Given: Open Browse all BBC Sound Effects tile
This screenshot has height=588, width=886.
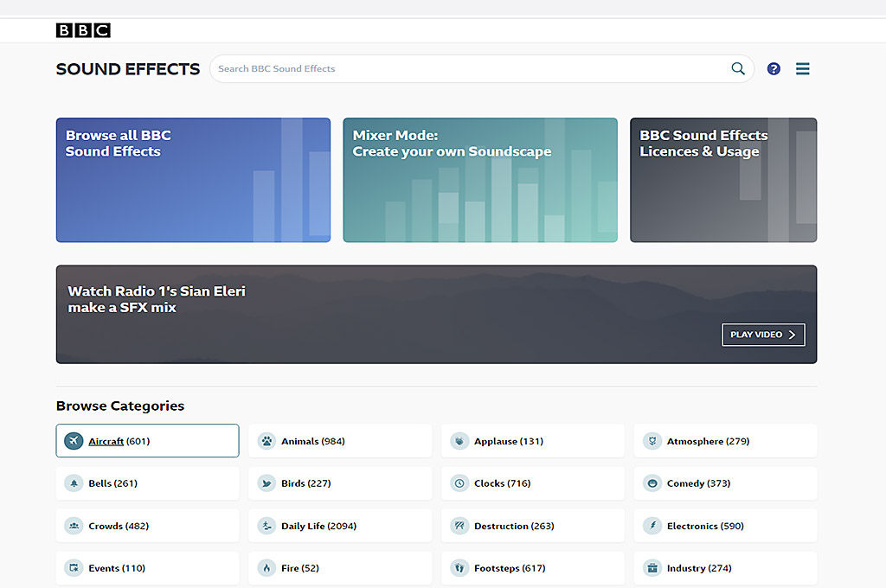Looking at the screenshot, I should pyautogui.click(x=193, y=180).
